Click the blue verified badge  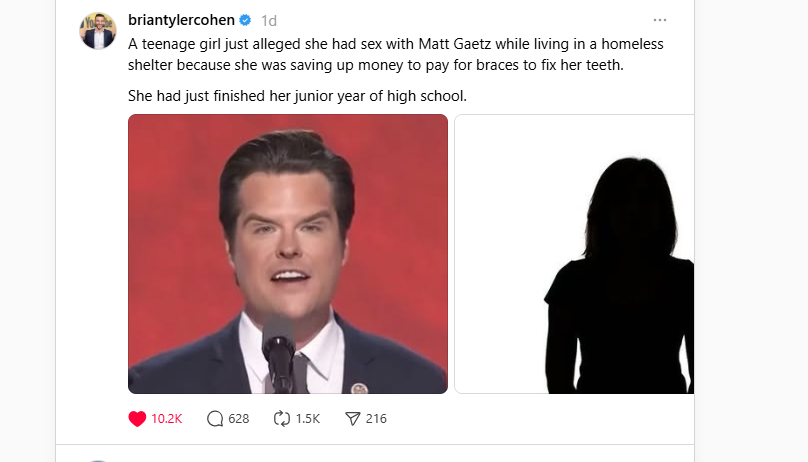pos(245,20)
